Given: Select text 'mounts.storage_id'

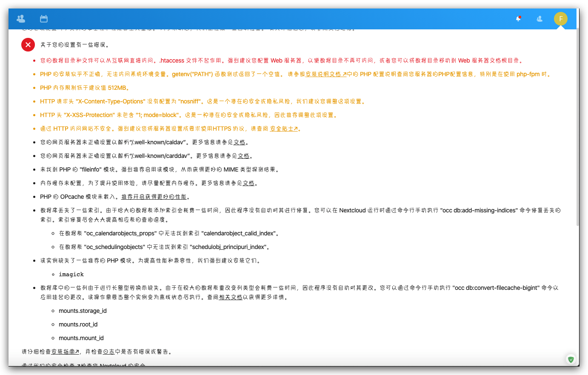Looking at the screenshot, I should (x=83, y=311).
